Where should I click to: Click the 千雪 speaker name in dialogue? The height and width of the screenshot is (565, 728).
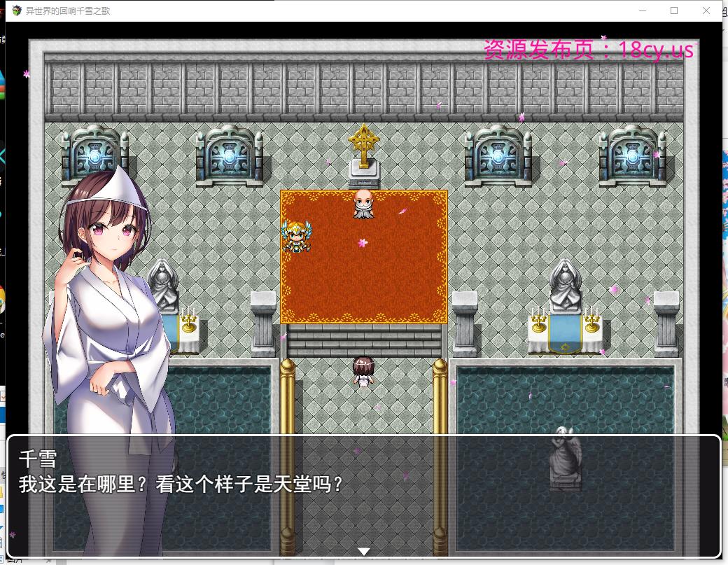pyautogui.click(x=38, y=459)
